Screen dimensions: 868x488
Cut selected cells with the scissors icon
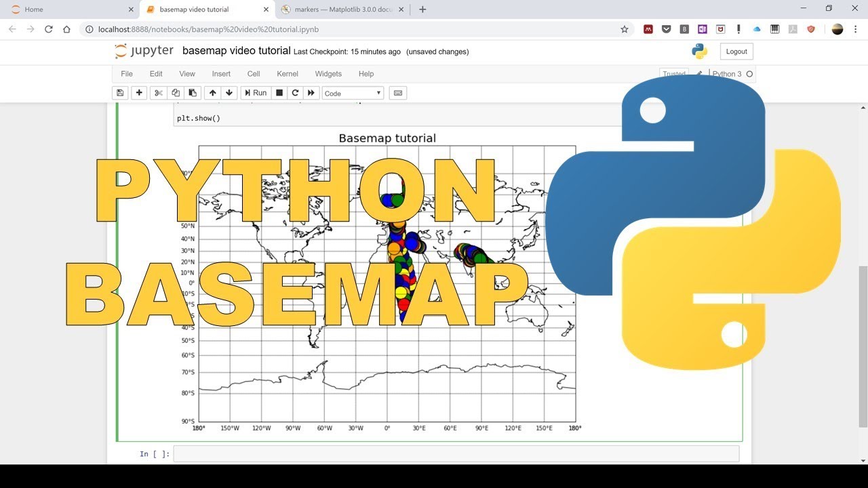(158, 93)
